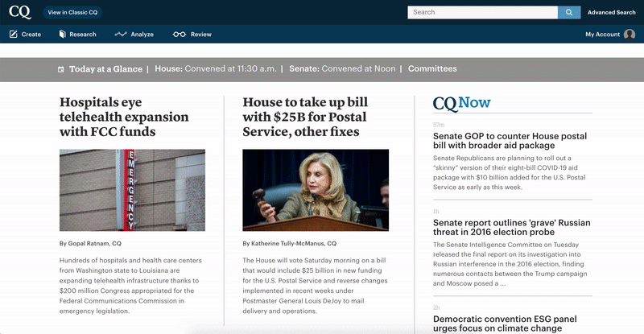Click the Senate Intelligence Committee summary text
This screenshot has height=334, width=644.
point(510,264)
